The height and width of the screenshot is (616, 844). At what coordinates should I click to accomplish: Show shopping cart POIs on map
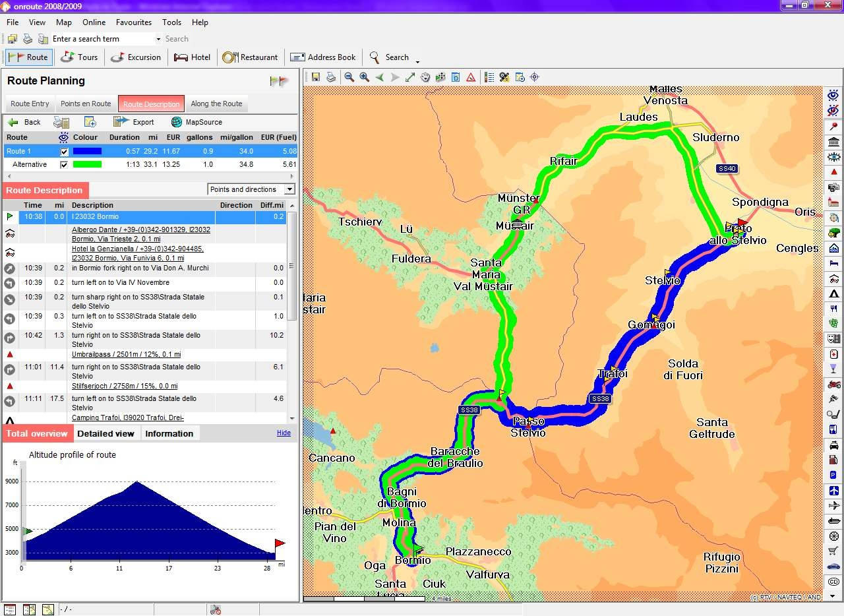[x=833, y=551]
